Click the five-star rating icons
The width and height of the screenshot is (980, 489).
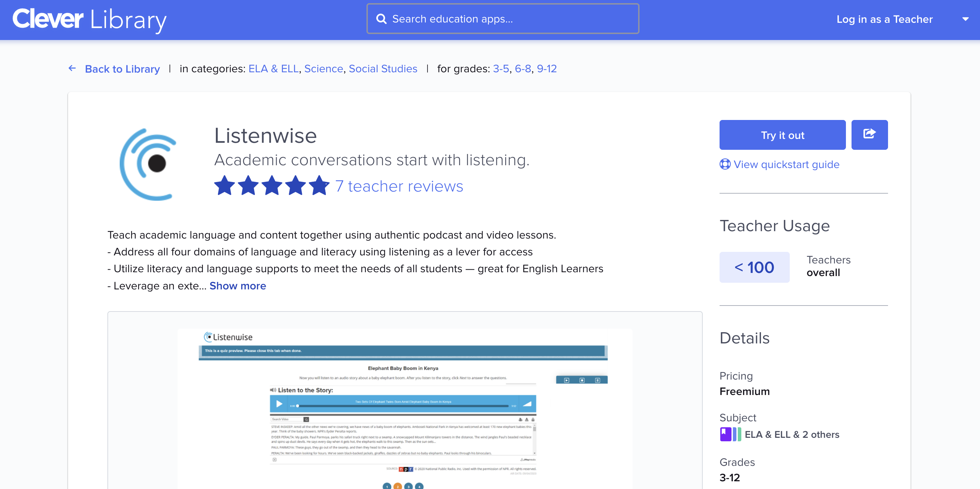point(272,186)
